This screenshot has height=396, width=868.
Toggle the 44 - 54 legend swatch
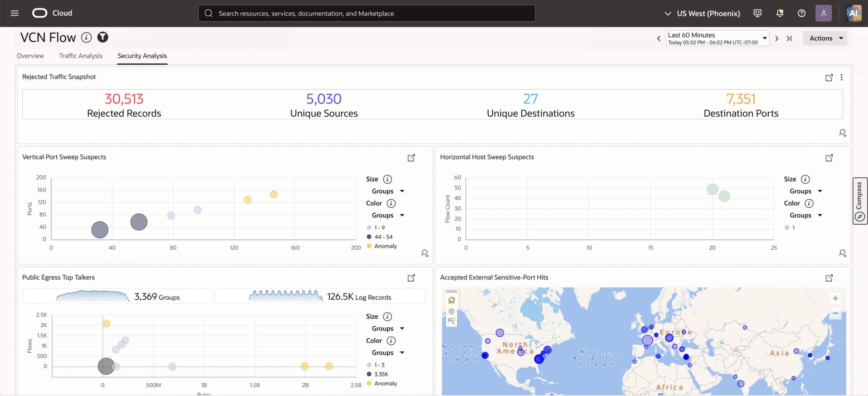(x=369, y=237)
